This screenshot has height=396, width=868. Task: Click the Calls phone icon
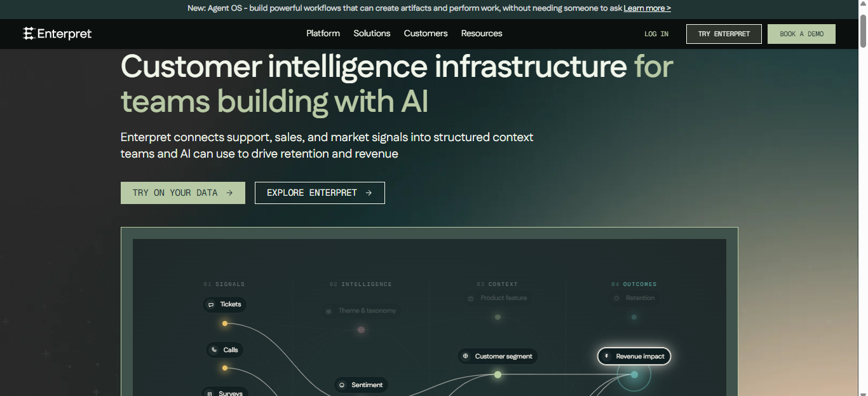(214, 350)
